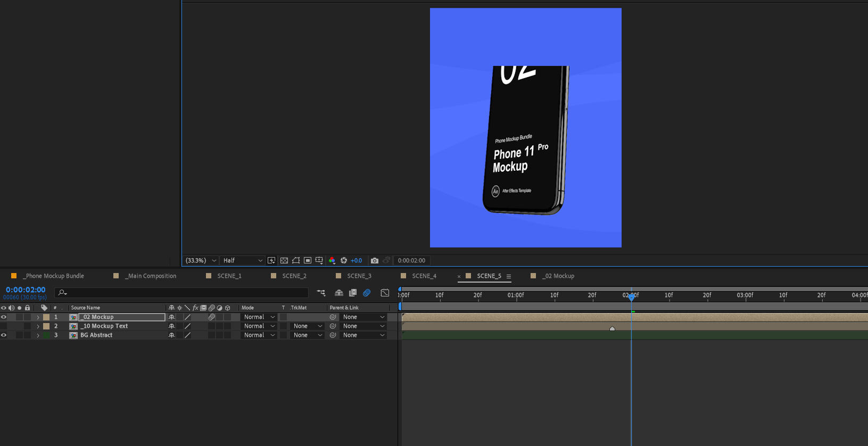Click the parent pick whip of _02 Mockup
This screenshot has height=446, width=868.
pos(333,317)
